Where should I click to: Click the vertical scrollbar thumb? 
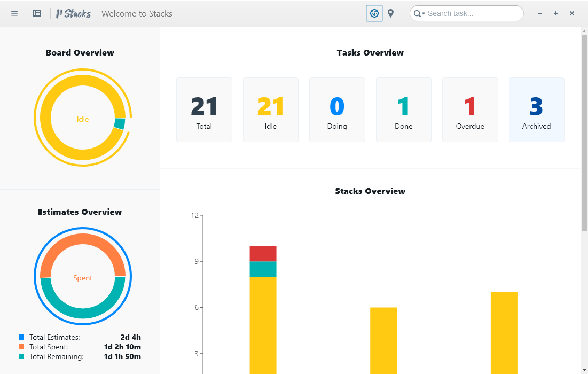pyautogui.click(x=584, y=133)
